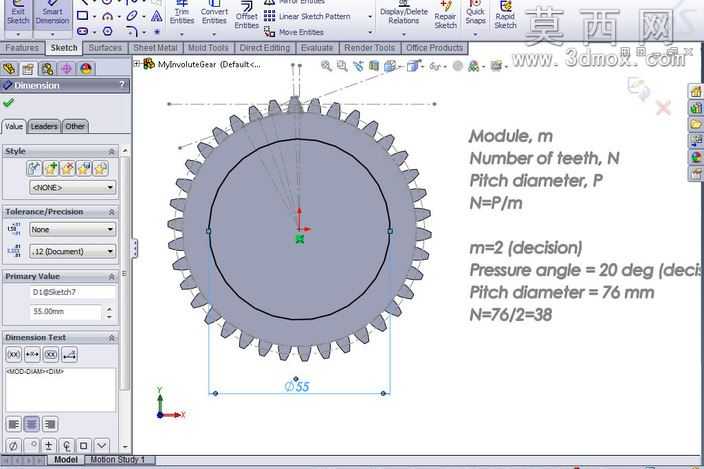
Task: Select the Point sketch tool
Action: pyautogui.click(x=157, y=32)
